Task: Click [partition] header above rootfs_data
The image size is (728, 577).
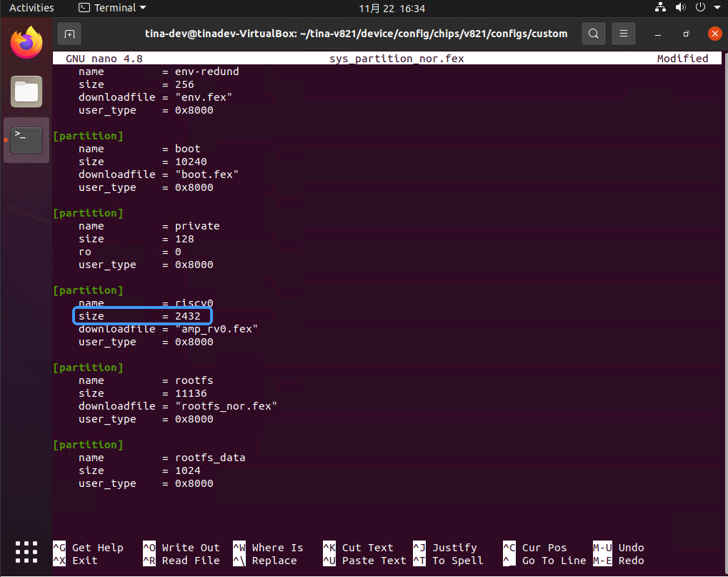Action: coord(88,445)
